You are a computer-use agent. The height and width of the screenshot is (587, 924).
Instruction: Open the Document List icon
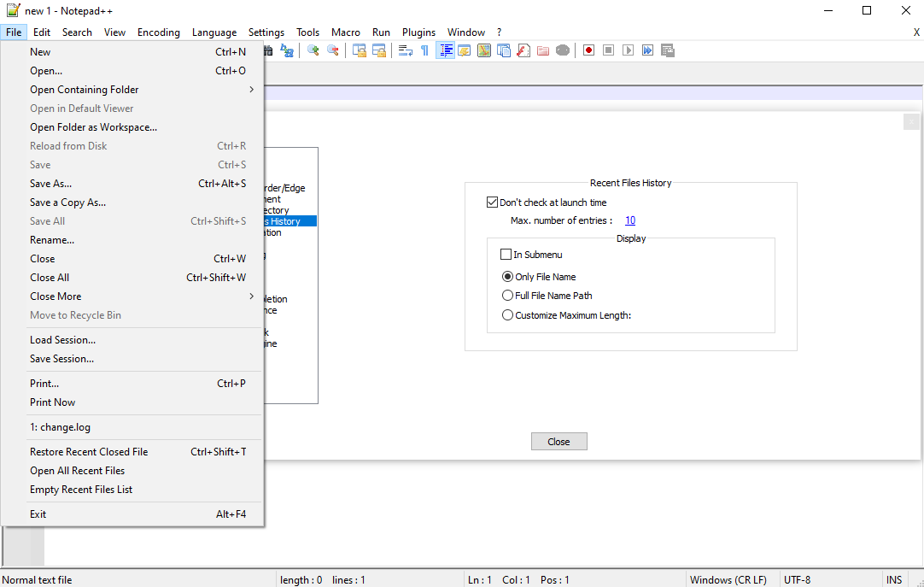click(504, 50)
